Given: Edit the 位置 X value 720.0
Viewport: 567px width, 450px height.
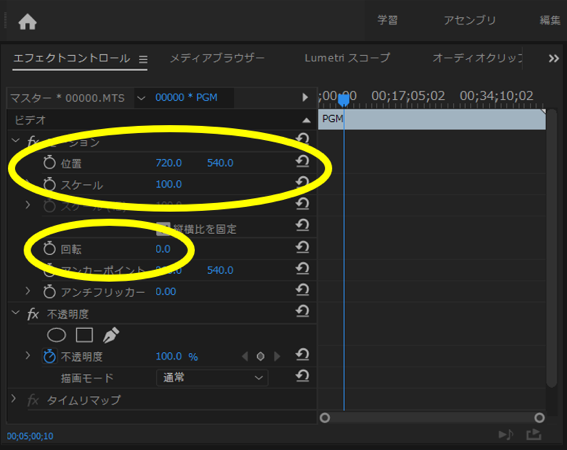Looking at the screenshot, I should point(169,163).
